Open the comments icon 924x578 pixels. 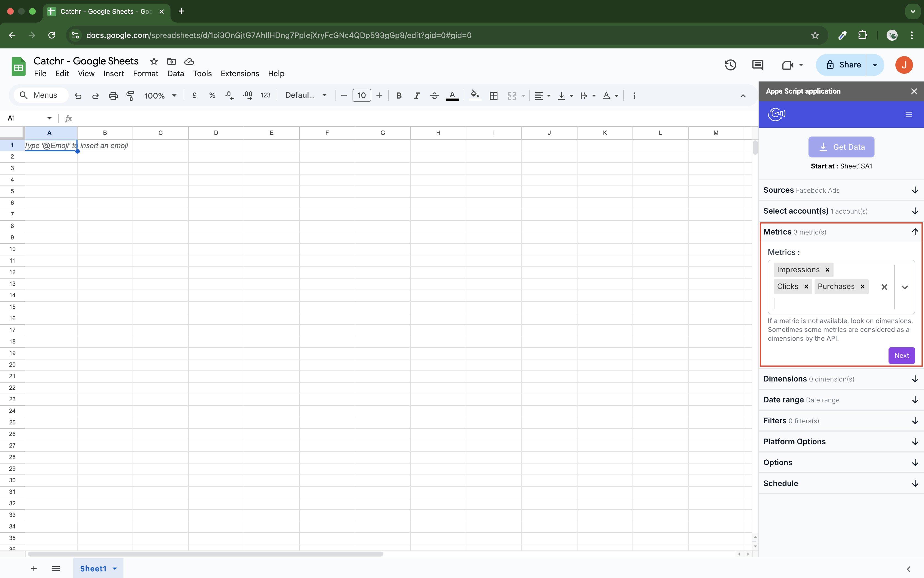(x=758, y=65)
